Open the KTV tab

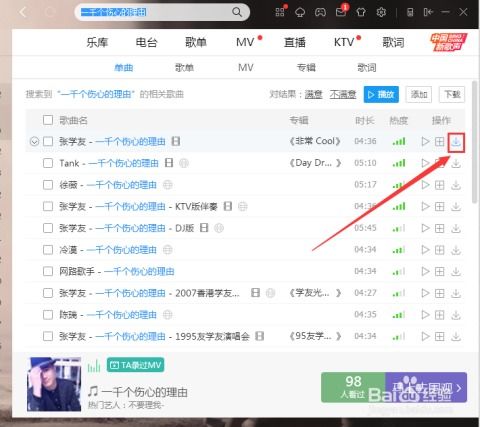[344, 42]
